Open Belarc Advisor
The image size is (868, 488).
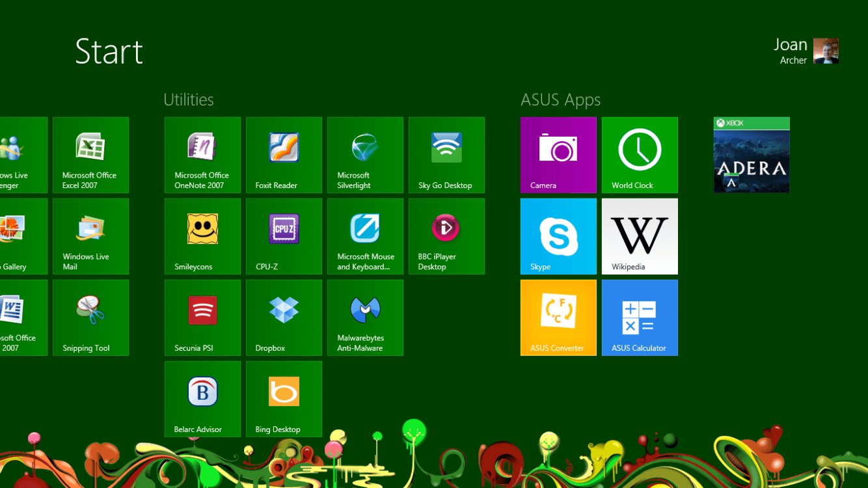[x=202, y=399]
